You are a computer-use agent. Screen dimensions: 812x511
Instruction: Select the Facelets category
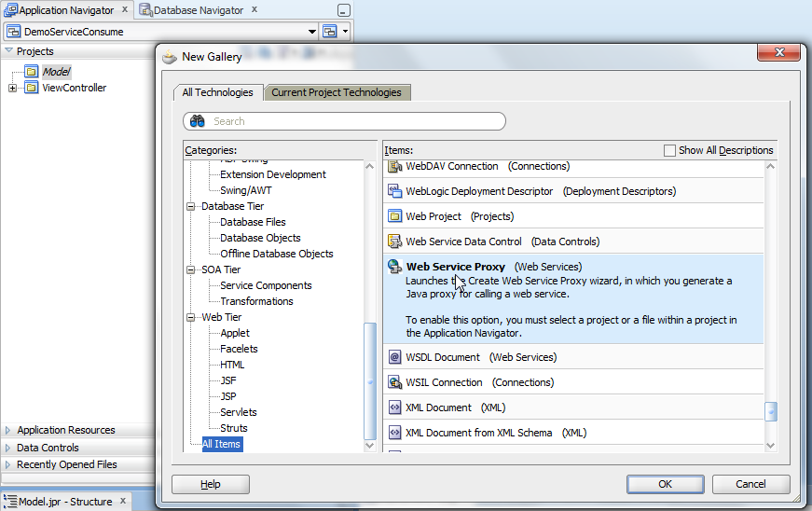(x=239, y=349)
